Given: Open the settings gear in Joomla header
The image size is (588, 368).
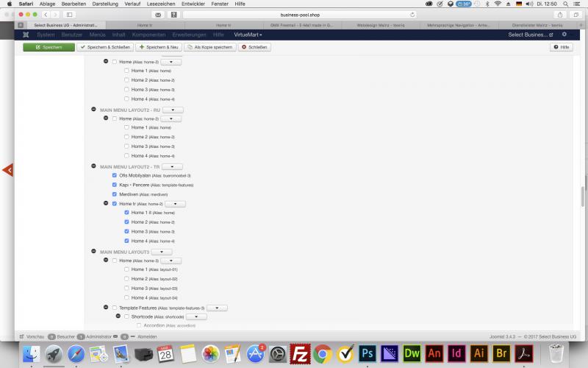Looking at the screenshot, I should tap(564, 35).
